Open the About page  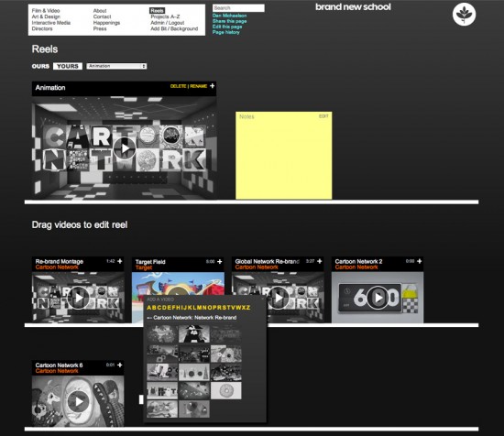point(100,11)
